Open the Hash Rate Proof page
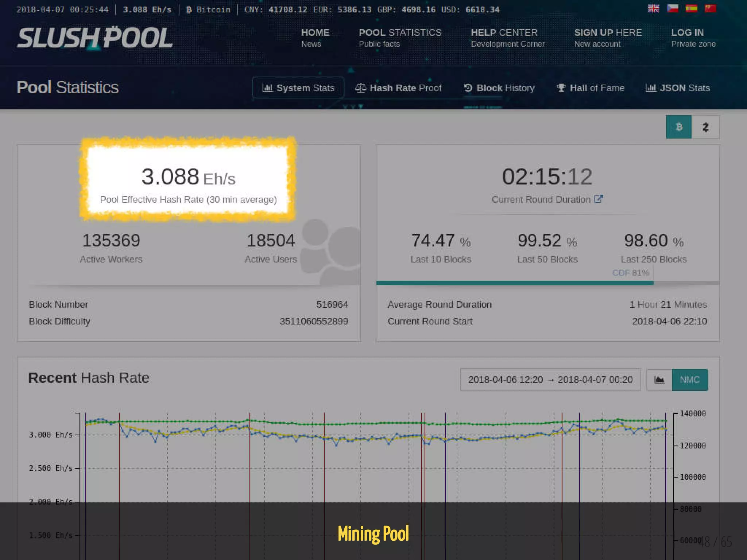This screenshot has height=560, width=747. [398, 88]
